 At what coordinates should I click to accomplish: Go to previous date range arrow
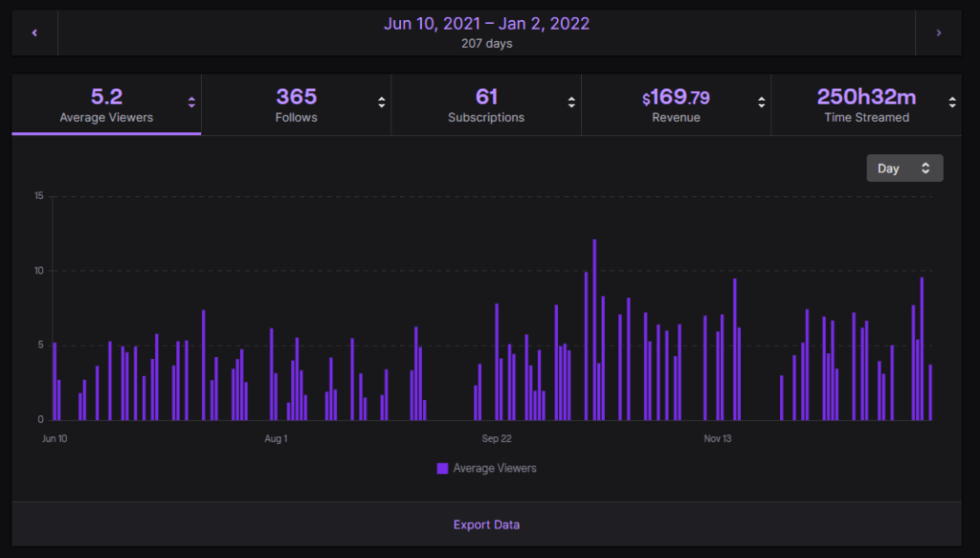[34, 33]
